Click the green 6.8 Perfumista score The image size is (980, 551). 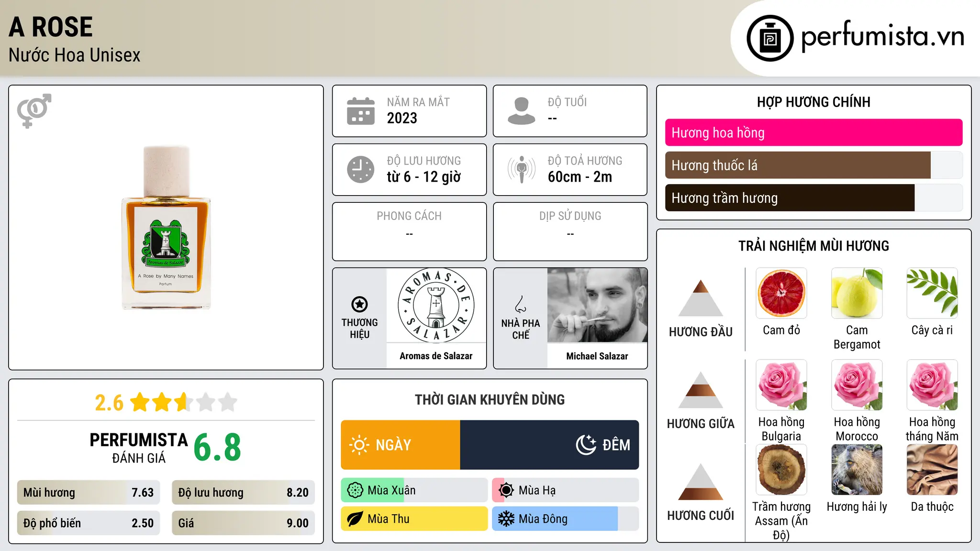[x=217, y=448]
